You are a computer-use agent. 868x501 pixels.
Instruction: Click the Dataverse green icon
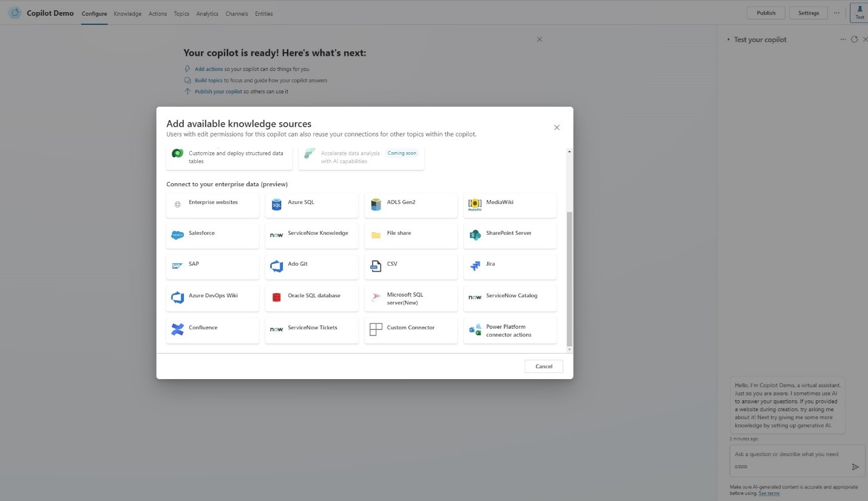point(177,153)
